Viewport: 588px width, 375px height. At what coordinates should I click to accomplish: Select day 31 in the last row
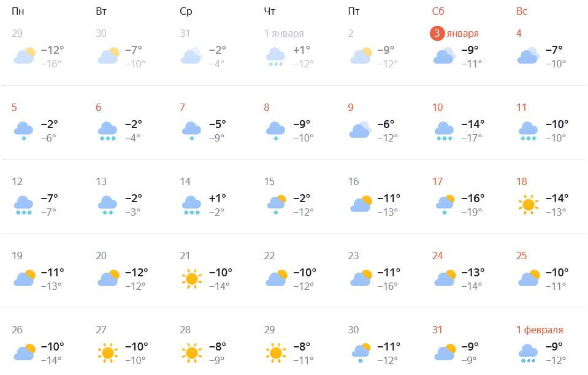click(437, 330)
